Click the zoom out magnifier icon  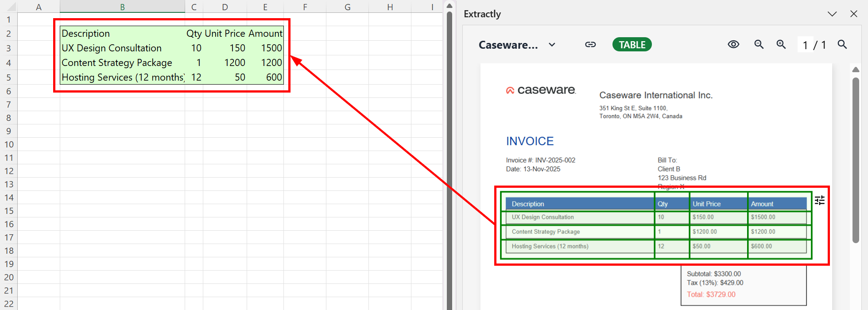coord(759,45)
